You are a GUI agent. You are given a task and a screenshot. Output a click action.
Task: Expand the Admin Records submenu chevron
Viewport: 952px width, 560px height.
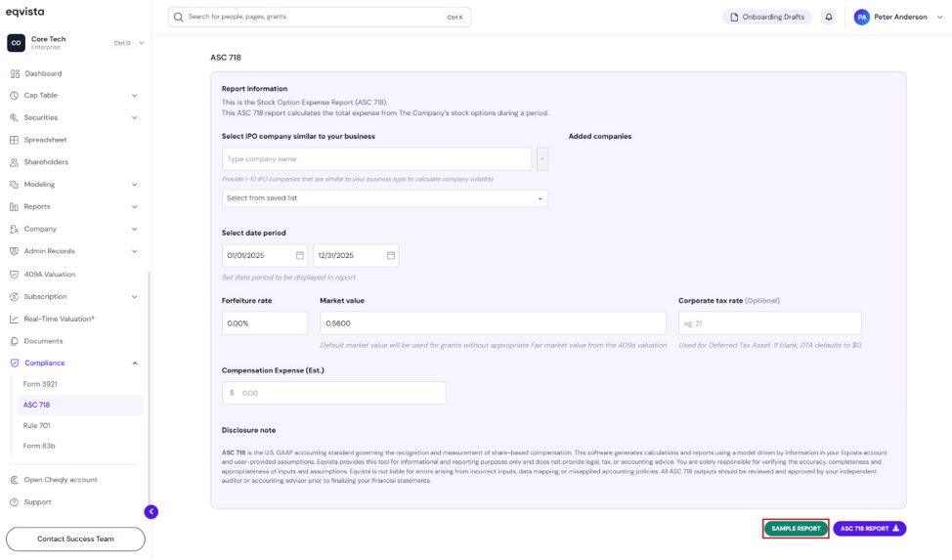[135, 251]
